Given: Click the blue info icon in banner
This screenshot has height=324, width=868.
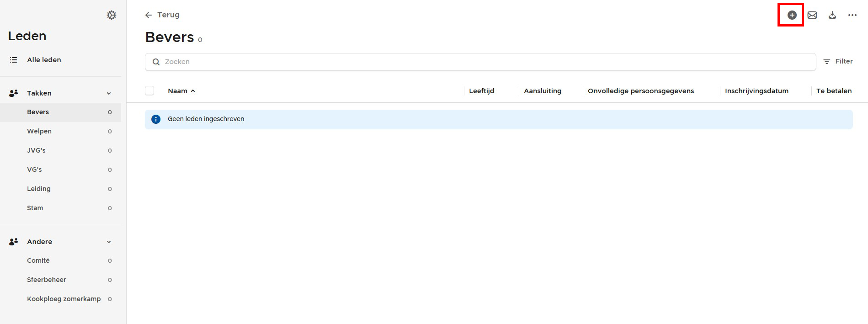Looking at the screenshot, I should (156, 119).
